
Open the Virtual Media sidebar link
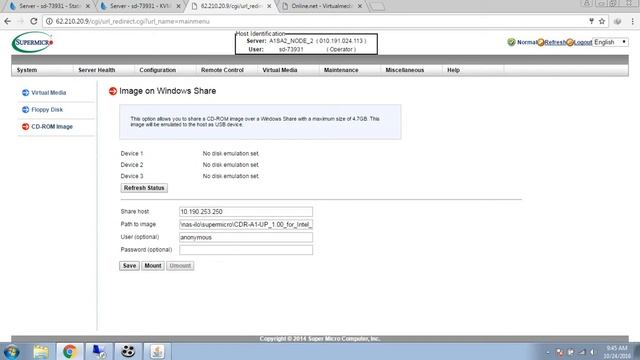[49, 93]
